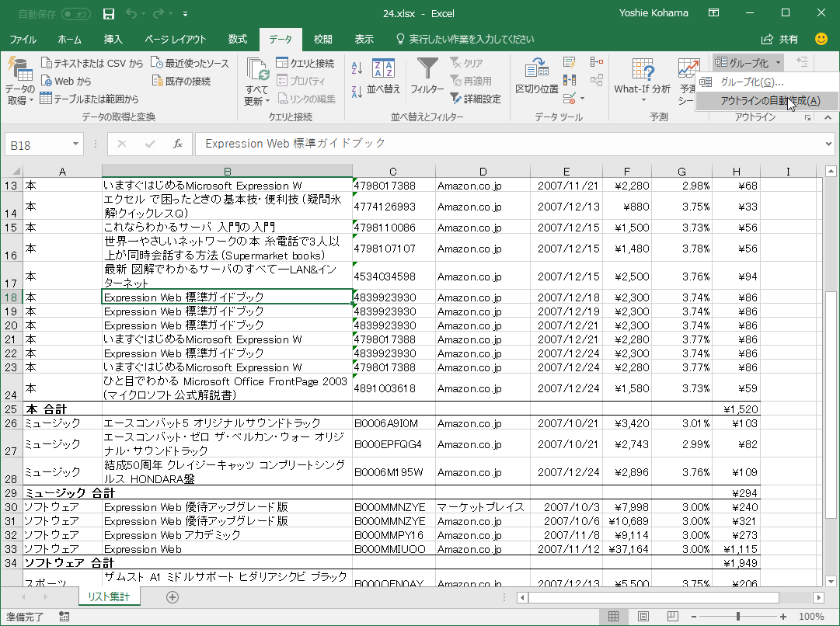
Task: Click the Forecast Sheet chart icon
Action: click(688, 68)
